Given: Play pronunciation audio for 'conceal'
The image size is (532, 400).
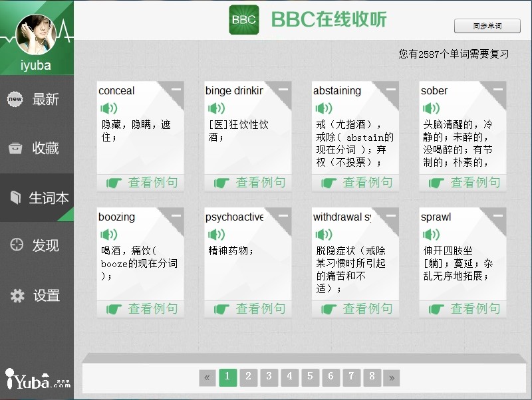Looking at the screenshot, I should [x=108, y=108].
